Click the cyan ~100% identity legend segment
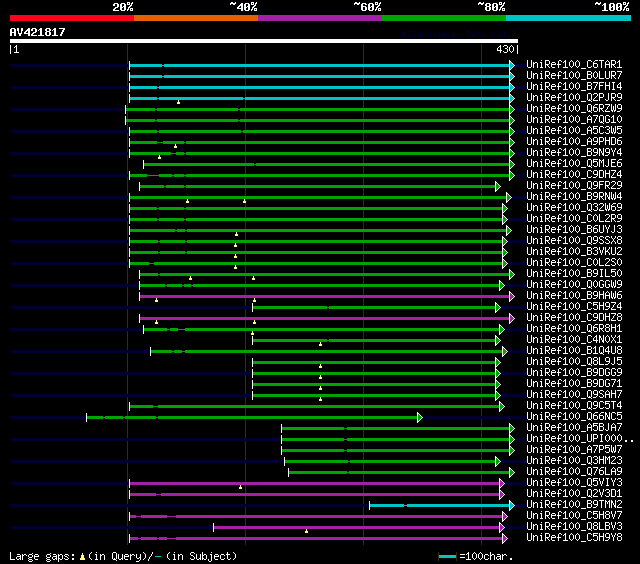Screen dimensions: 640x564 coord(568,18)
